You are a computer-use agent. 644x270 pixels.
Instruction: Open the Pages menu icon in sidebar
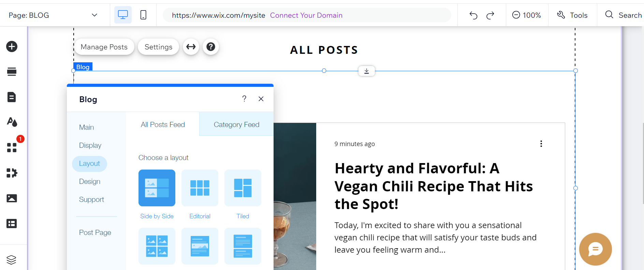(12, 97)
